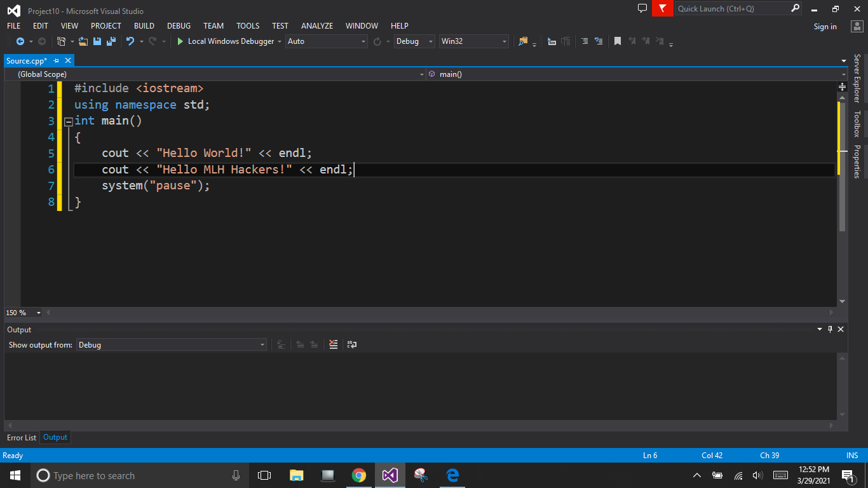This screenshot has width=868, height=488.
Task: Open the DEBUG menu
Action: coord(179,26)
